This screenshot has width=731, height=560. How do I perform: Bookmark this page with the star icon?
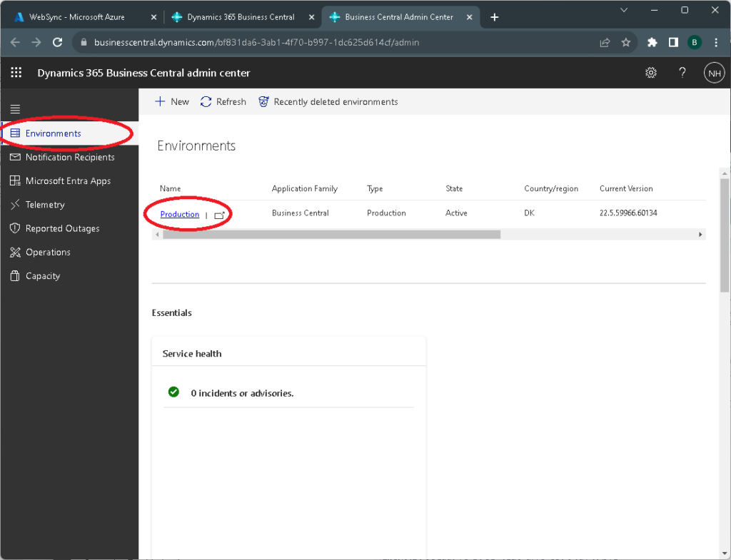pos(626,42)
